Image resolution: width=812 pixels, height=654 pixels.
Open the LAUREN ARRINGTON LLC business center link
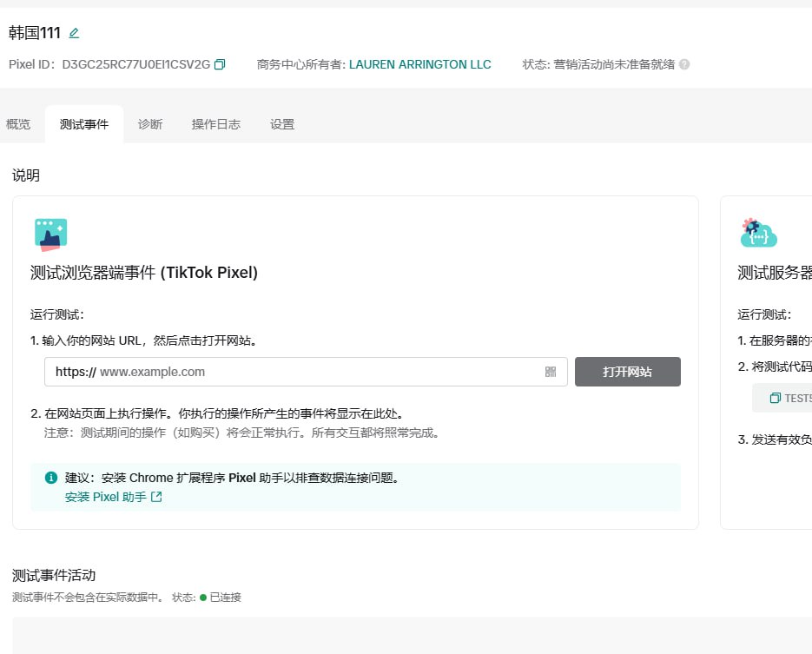419,64
